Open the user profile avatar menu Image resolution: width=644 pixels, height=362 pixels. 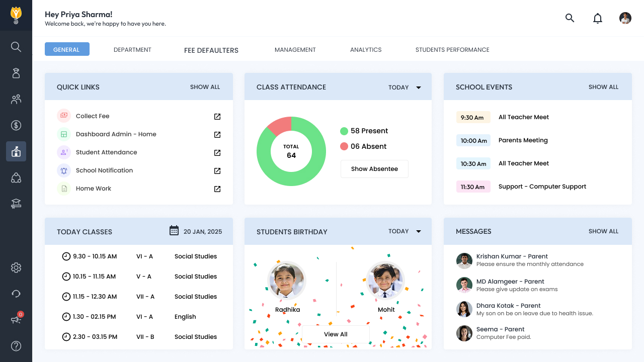[x=625, y=18]
